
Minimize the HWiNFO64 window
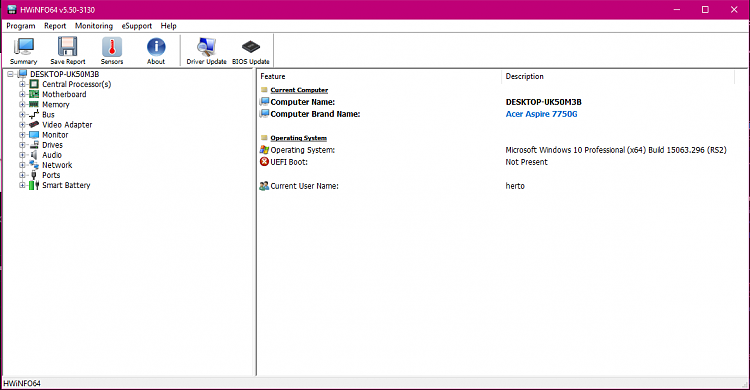(677, 10)
